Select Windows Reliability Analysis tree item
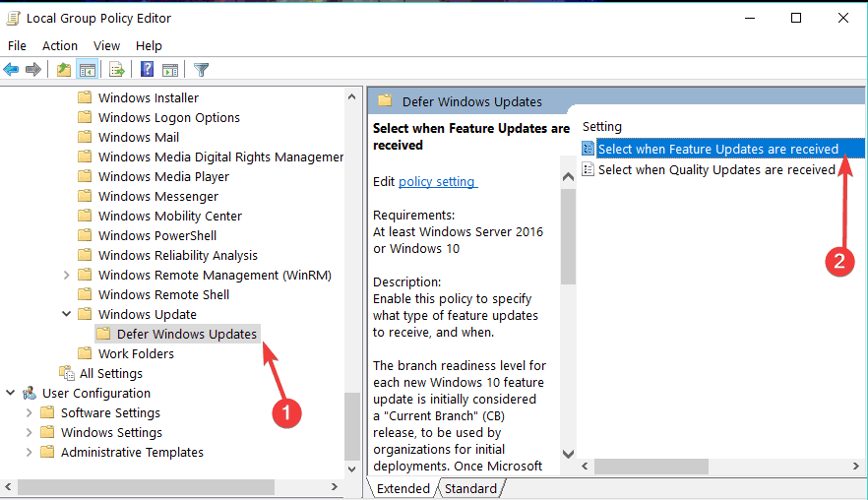 [178, 255]
